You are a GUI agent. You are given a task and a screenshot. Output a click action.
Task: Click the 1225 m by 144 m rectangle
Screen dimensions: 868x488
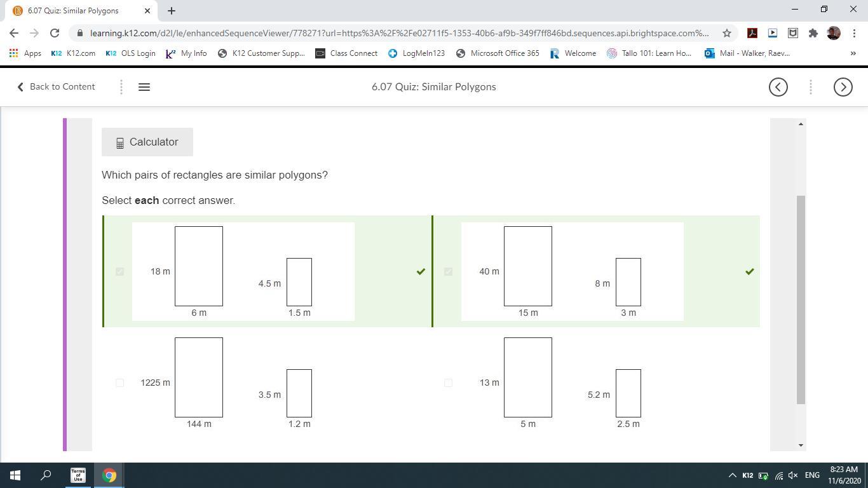pos(199,377)
